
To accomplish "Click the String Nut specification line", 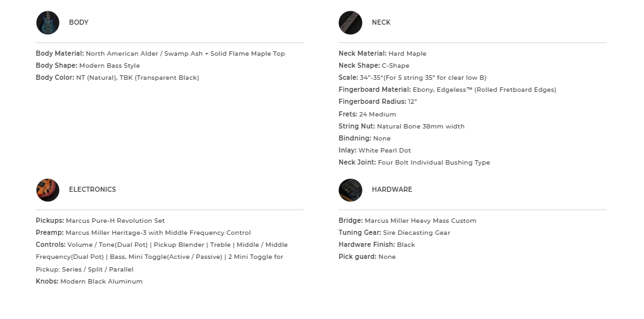I will click(401, 127).
